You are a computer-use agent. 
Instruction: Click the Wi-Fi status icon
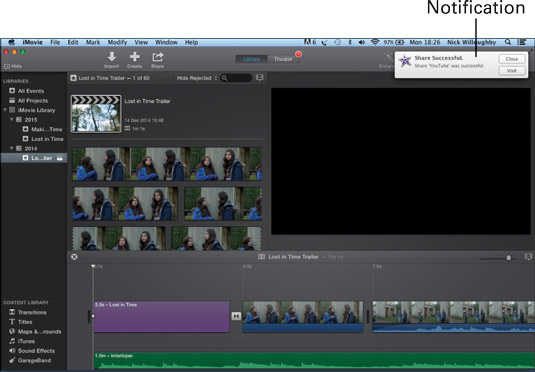click(x=375, y=42)
